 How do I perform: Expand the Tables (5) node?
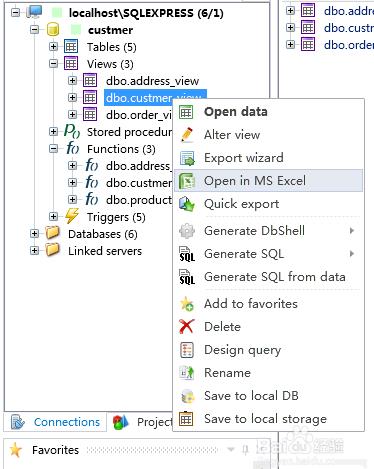(53, 47)
